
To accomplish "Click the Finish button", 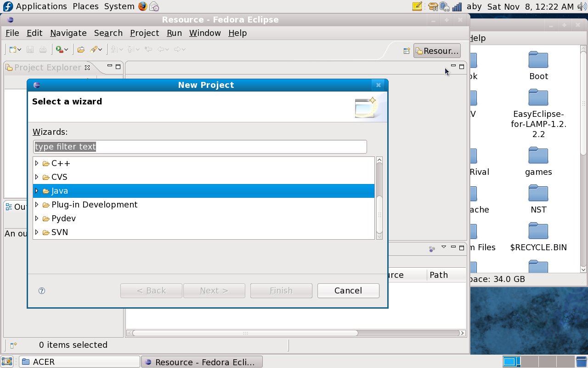I will (281, 291).
